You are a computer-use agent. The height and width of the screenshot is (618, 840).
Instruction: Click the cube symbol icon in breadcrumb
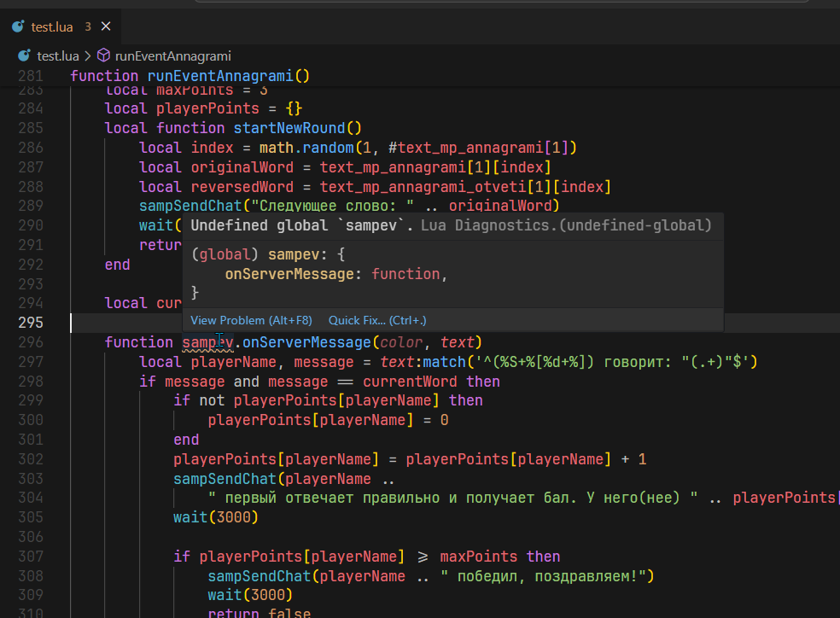point(103,55)
